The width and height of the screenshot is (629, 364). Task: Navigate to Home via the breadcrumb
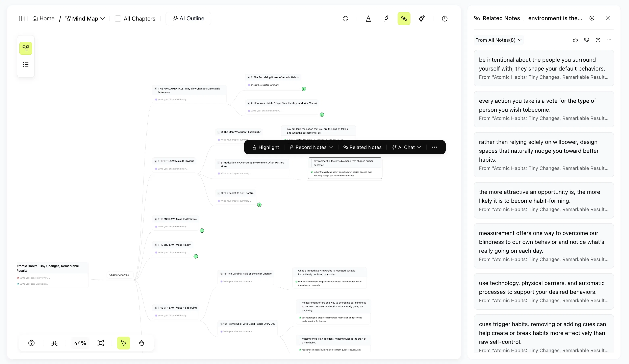43,19
